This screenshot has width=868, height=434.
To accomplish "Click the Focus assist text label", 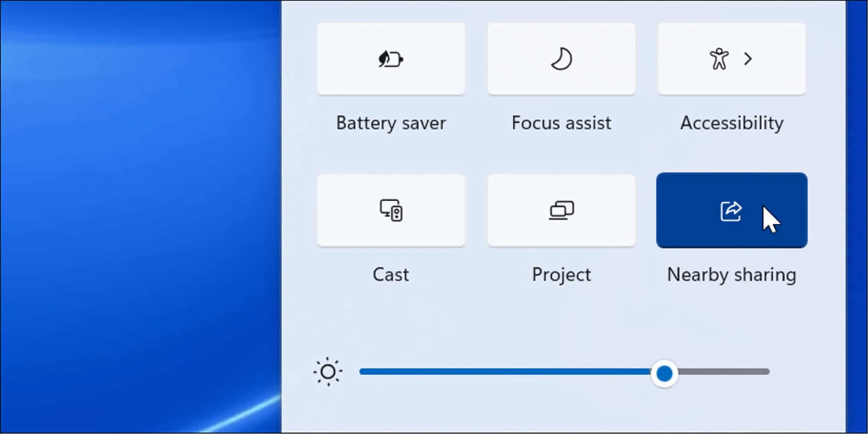I will (561, 123).
